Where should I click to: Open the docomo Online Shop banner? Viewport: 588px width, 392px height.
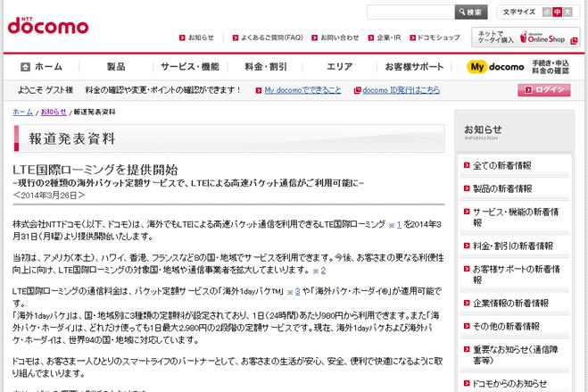525,38
